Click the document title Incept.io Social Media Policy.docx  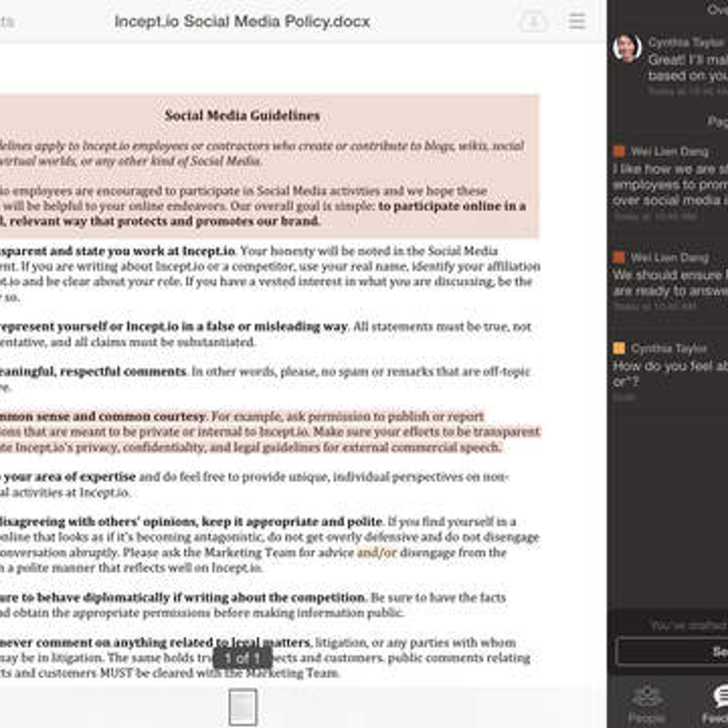242,21
